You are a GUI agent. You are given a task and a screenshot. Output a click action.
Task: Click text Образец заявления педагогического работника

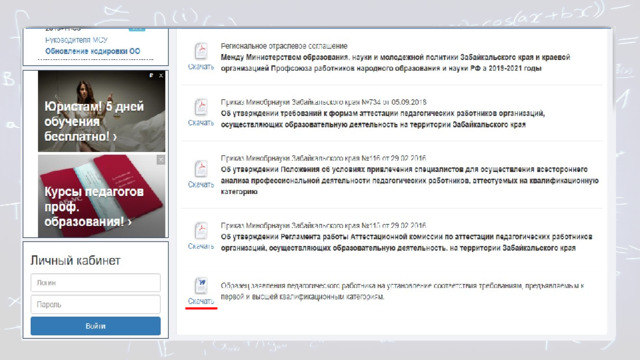tap(402, 291)
